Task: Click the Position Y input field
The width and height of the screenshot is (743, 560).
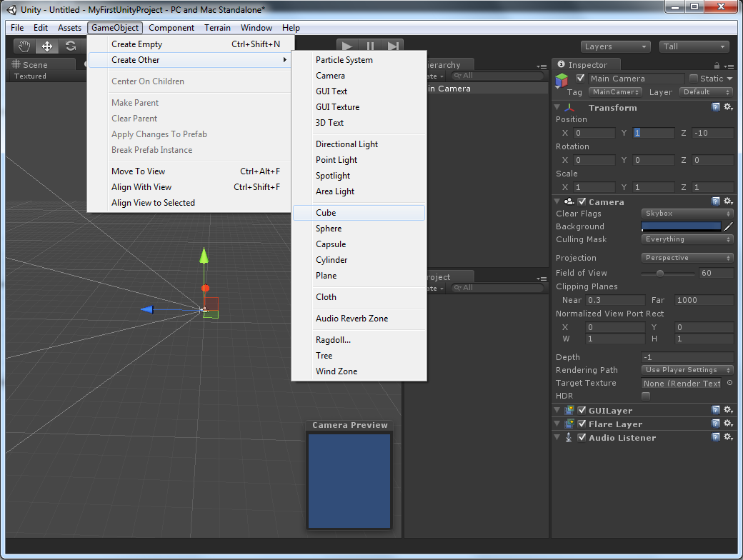Action: (x=654, y=133)
